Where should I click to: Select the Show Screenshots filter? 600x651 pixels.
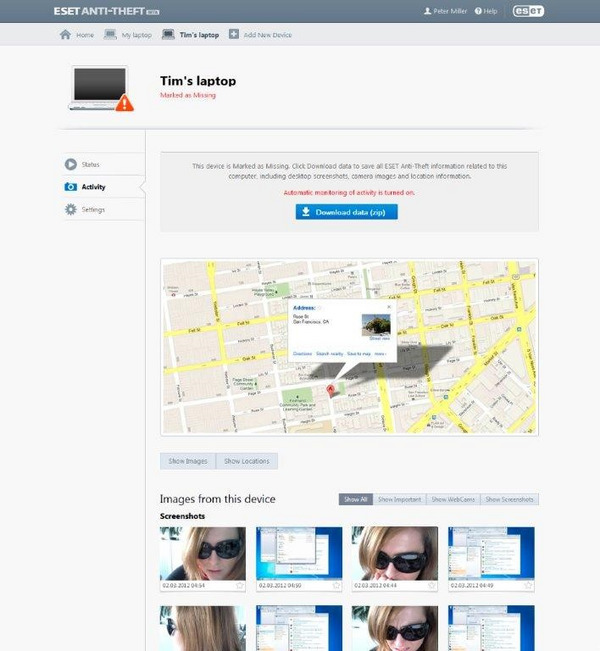[x=509, y=499]
